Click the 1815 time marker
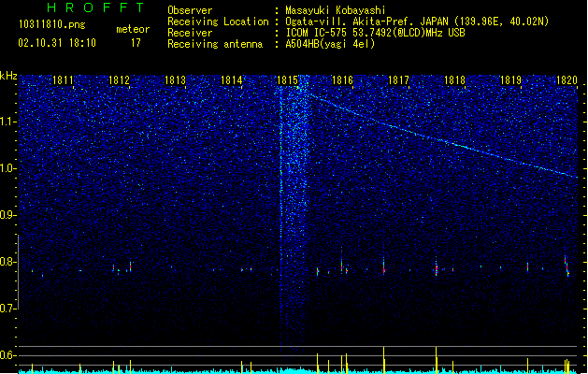The width and height of the screenshot is (588, 374). [x=287, y=80]
